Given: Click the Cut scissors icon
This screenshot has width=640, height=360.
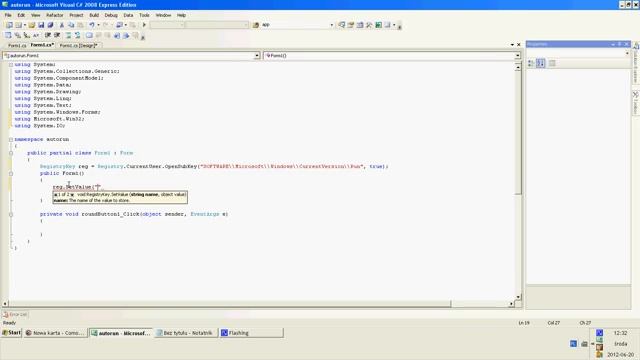Looking at the screenshot, I should pos(62,25).
